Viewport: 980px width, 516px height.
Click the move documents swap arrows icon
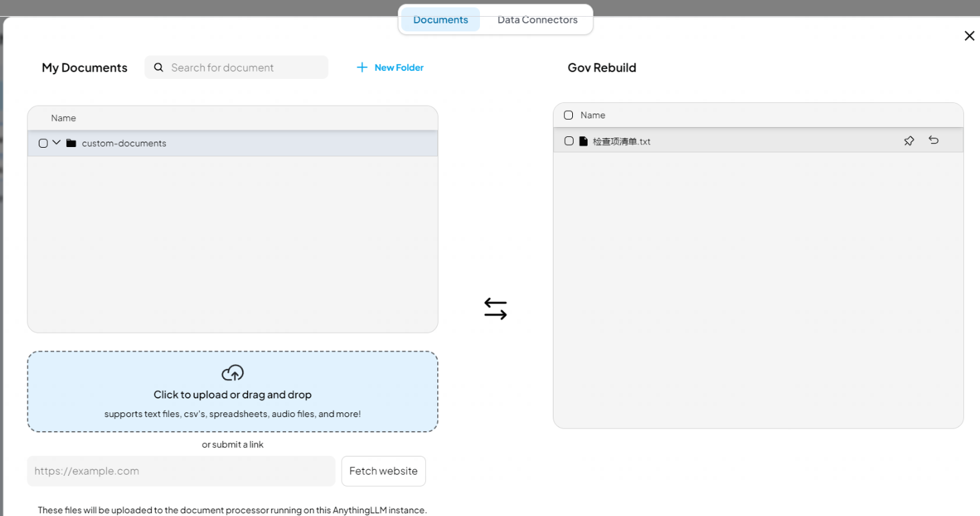[495, 309]
